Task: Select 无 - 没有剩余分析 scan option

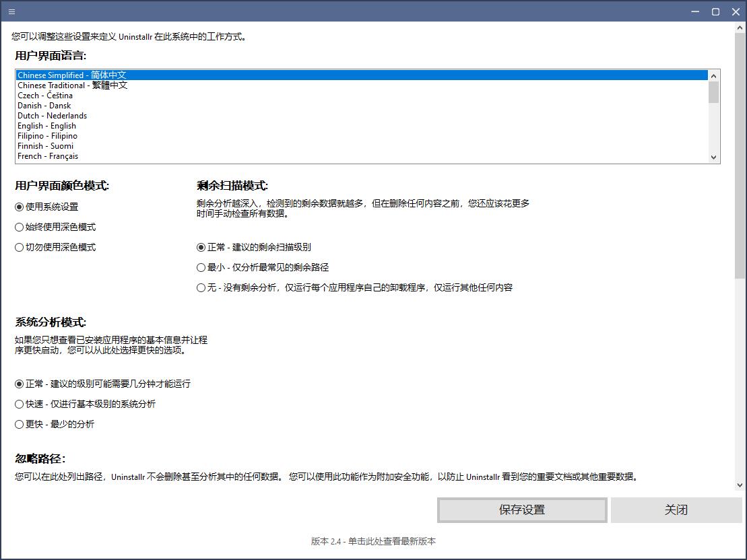Action: point(355,287)
